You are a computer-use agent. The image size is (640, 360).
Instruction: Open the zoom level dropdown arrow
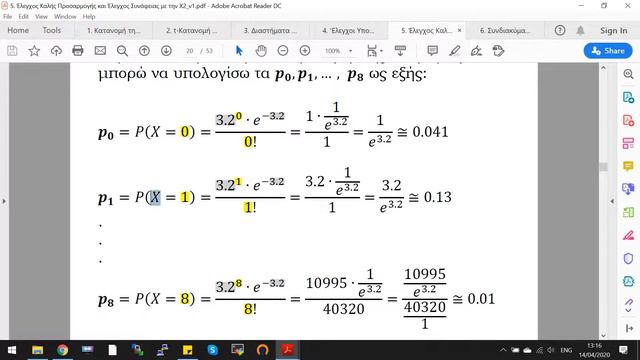[x=350, y=51]
